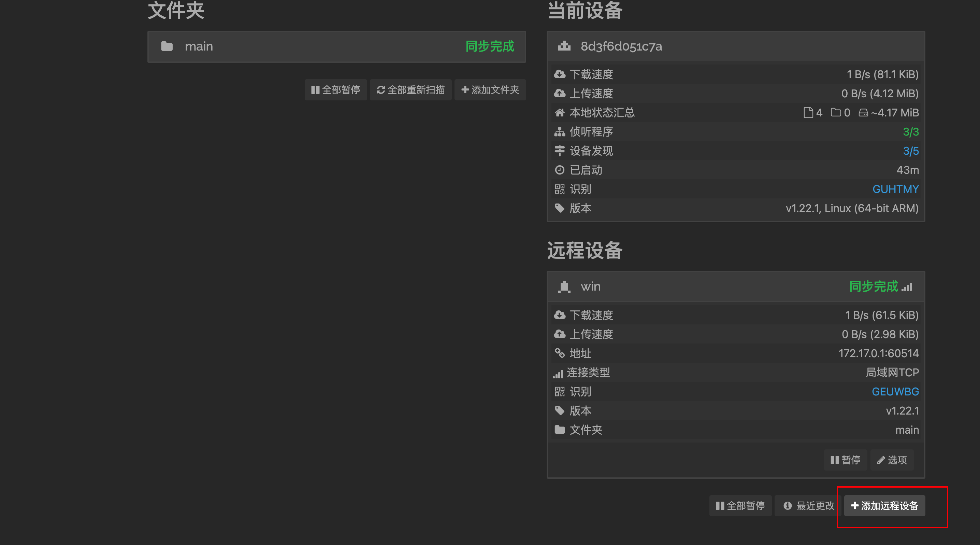Click the listeners network icon
Viewport: 980px width, 545px height.
tap(560, 132)
